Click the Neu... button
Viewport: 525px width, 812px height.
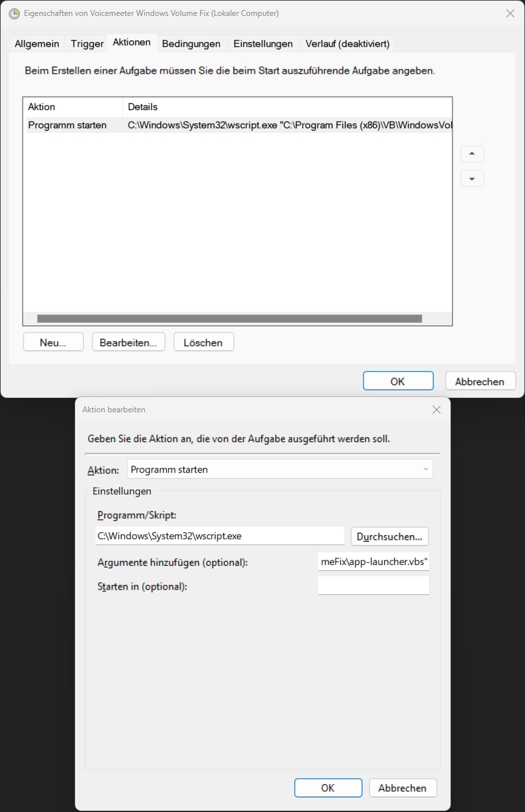coord(53,343)
